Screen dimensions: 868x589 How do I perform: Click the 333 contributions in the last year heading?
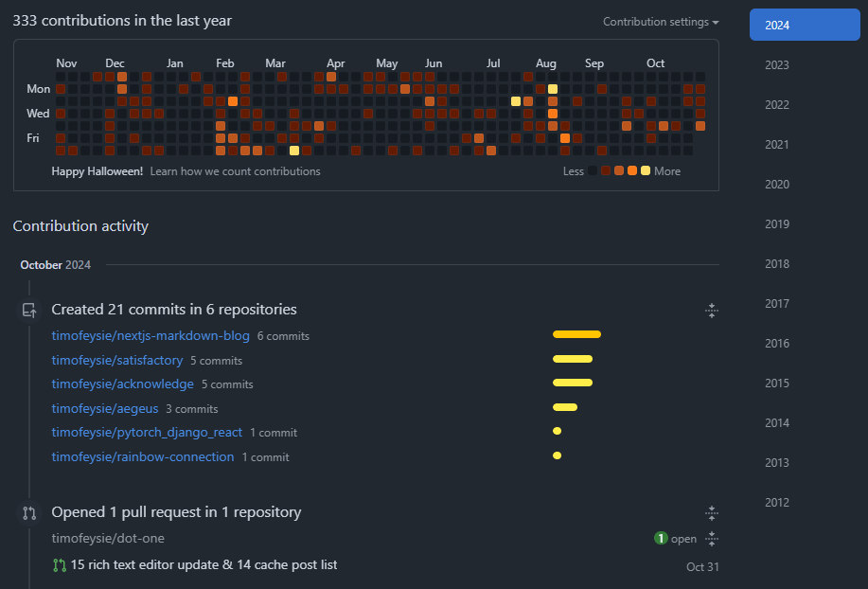[x=122, y=21]
